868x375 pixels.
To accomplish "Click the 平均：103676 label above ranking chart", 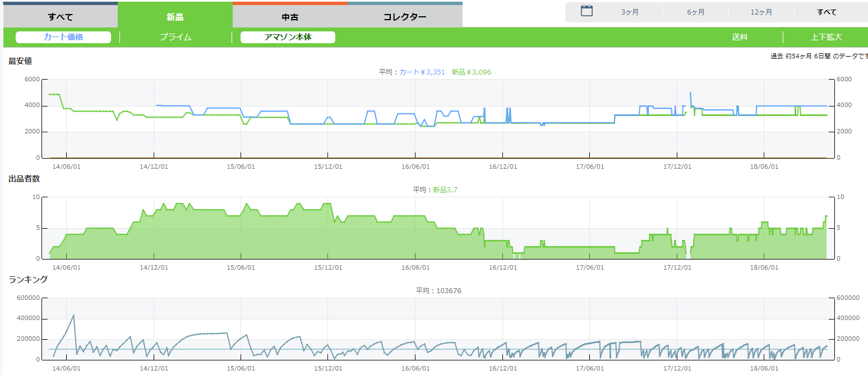I will tap(438, 291).
